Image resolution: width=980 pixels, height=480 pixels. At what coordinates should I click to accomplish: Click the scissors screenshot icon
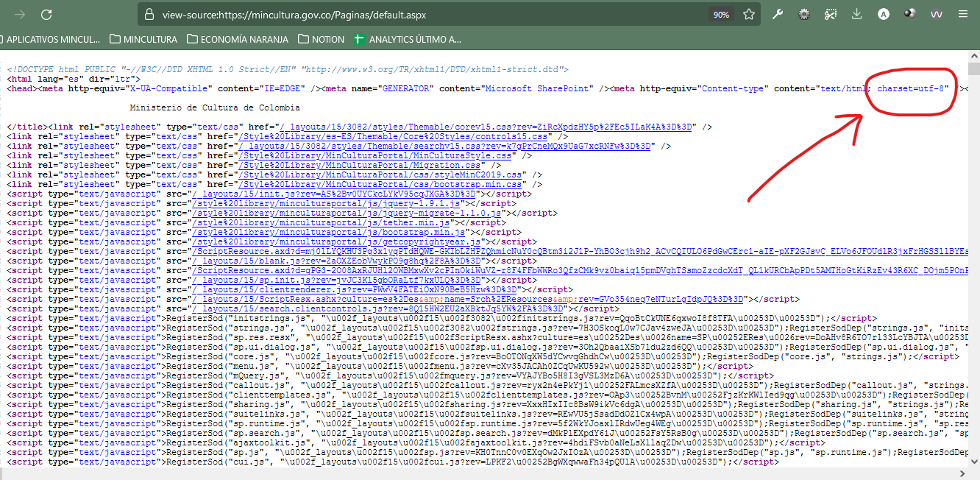click(x=831, y=14)
